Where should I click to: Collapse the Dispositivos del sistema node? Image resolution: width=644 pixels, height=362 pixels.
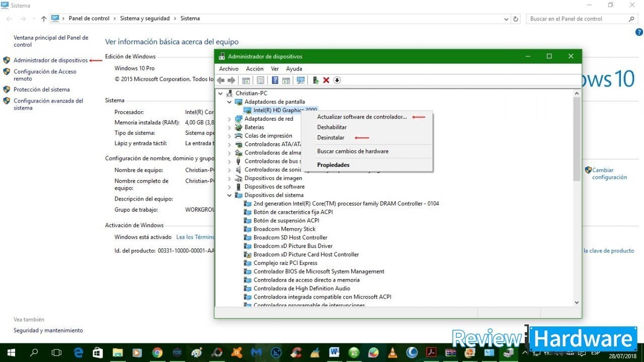tap(229, 195)
